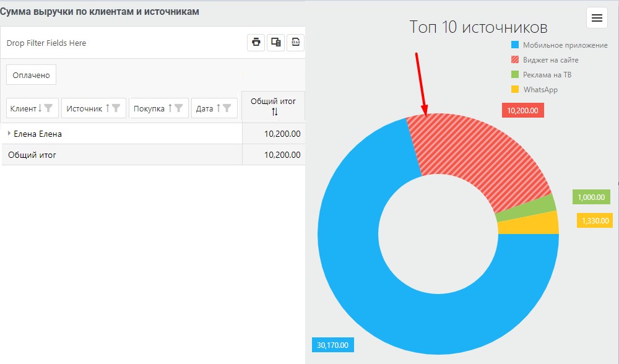Open the filter for the Клиент field
Viewport: 619px width, 364px height.
click(x=48, y=108)
